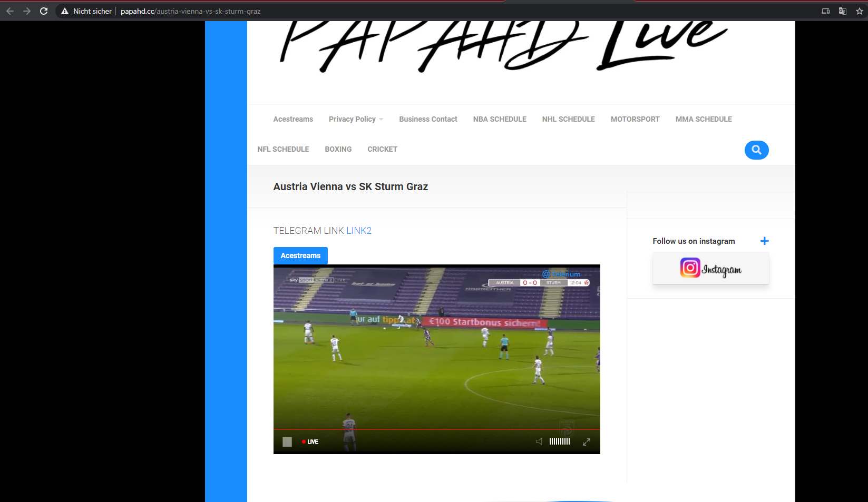Reload the current page
Image resolution: width=868 pixels, height=502 pixels.
(x=44, y=11)
